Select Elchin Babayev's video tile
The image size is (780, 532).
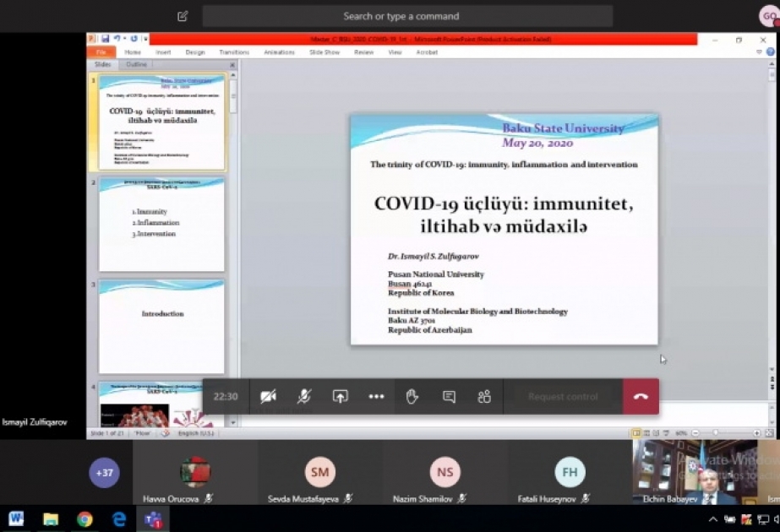[x=695, y=472]
